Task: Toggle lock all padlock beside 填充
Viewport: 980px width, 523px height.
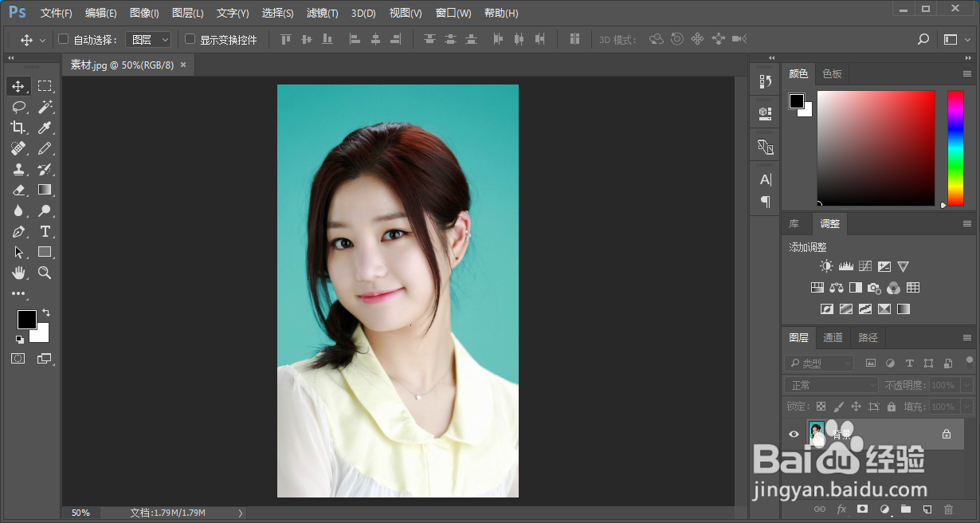Action: coord(892,407)
